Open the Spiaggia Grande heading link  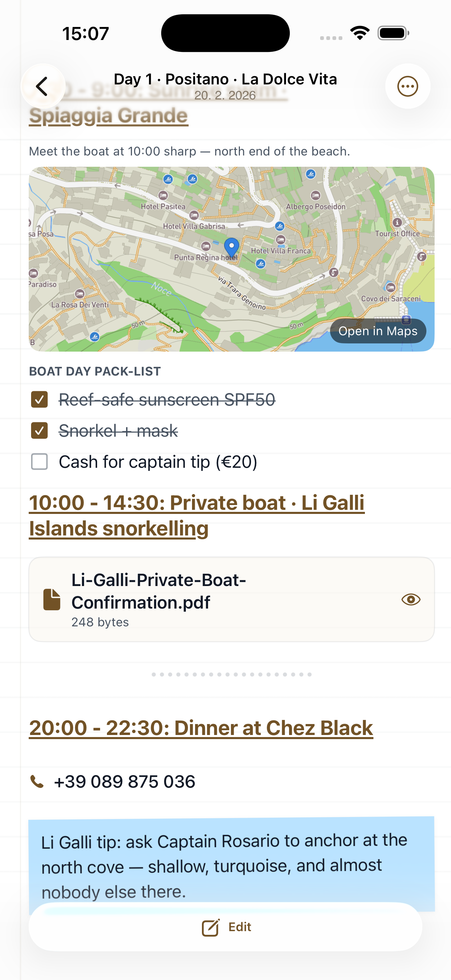[109, 115]
